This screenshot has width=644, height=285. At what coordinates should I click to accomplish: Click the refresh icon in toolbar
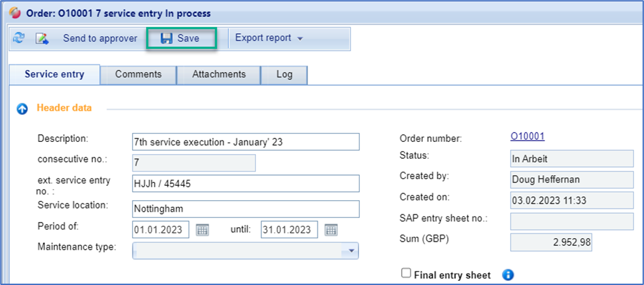18,39
